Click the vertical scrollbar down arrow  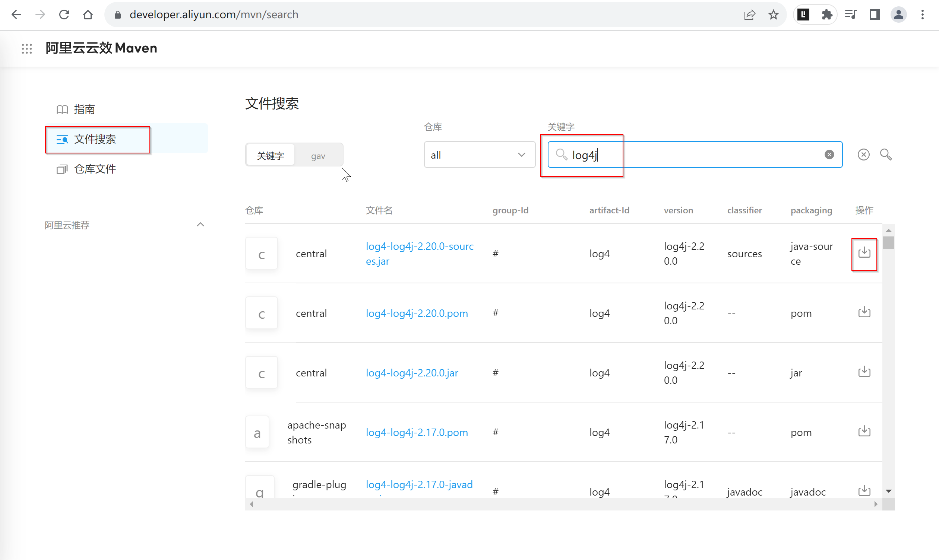tap(888, 491)
